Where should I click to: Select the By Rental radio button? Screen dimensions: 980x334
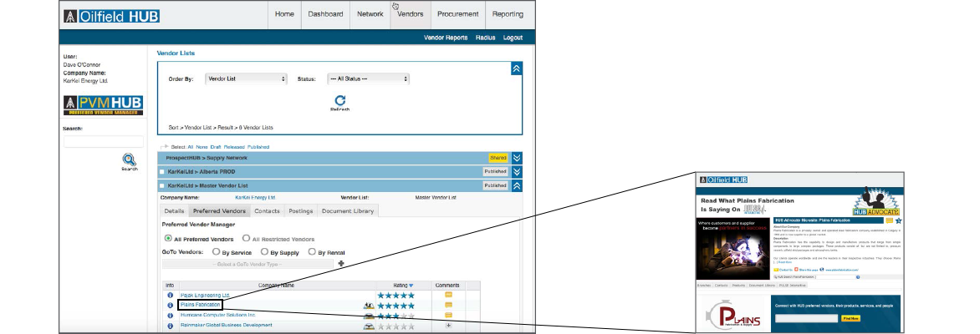coord(312,252)
